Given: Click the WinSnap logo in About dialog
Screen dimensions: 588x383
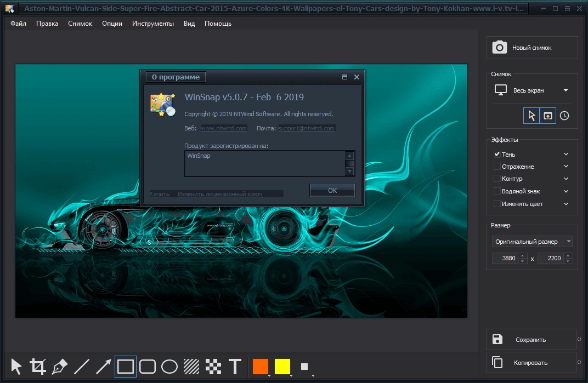Looking at the screenshot, I should pos(163,105).
